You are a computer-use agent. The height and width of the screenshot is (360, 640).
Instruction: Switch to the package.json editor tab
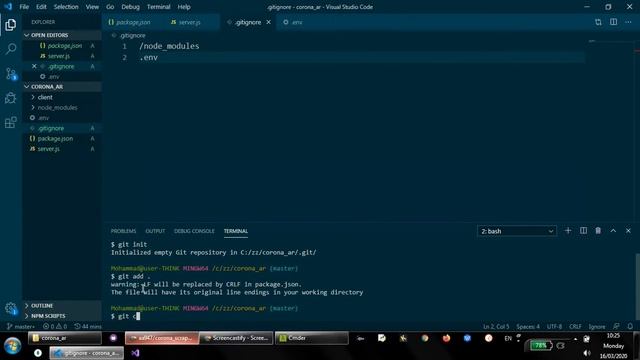click(133, 22)
